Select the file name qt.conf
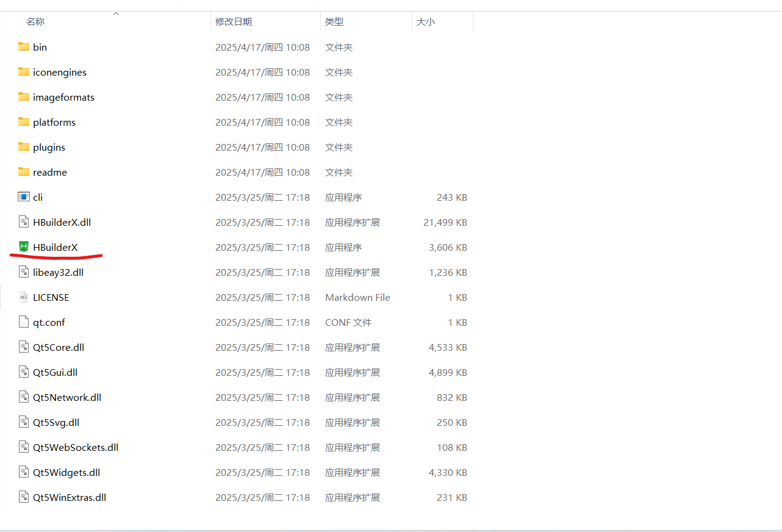Screen dimensions: 782x532 coord(49,322)
